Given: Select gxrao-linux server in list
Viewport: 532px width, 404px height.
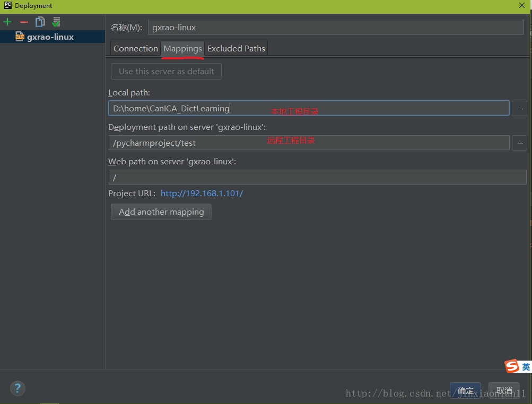Looking at the screenshot, I should pos(53,37).
